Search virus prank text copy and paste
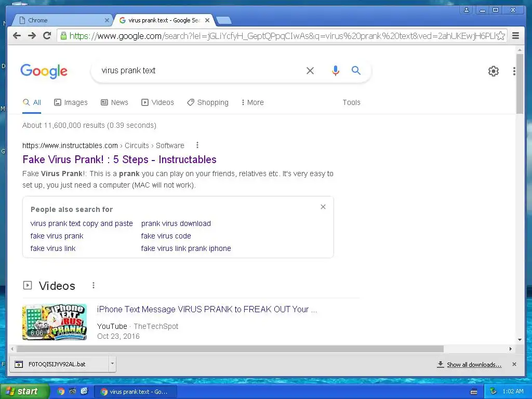The width and height of the screenshot is (532, 399). tap(82, 223)
